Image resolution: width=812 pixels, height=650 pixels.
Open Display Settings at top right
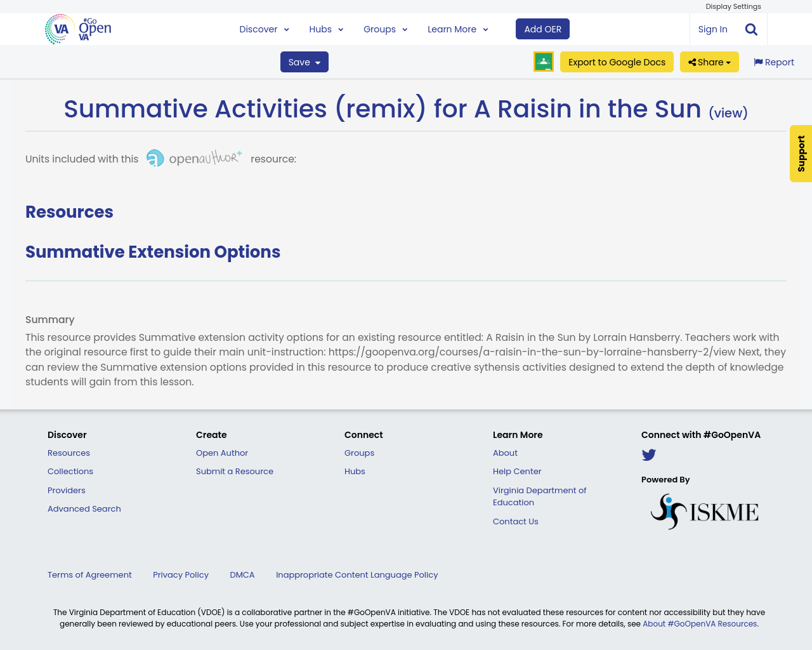pos(733,5)
